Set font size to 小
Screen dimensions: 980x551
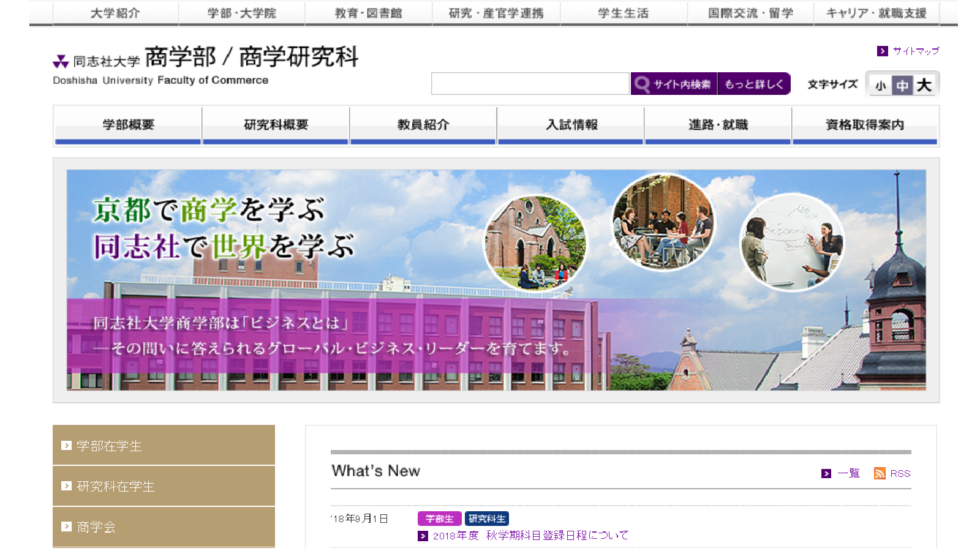coord(880,85)
